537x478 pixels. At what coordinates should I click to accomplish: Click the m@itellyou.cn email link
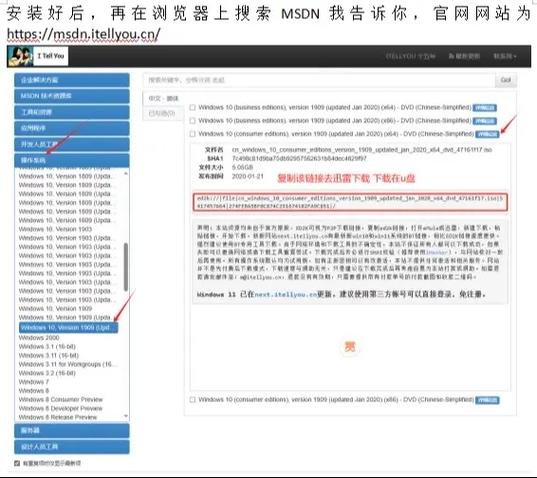pos(261,277)
